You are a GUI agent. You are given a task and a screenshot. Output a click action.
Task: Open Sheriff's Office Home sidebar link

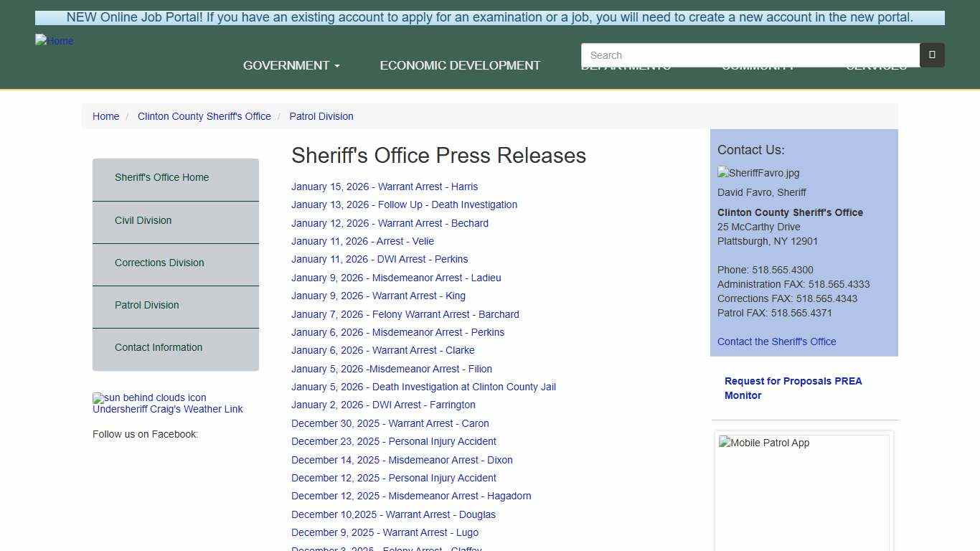[162, 177]
